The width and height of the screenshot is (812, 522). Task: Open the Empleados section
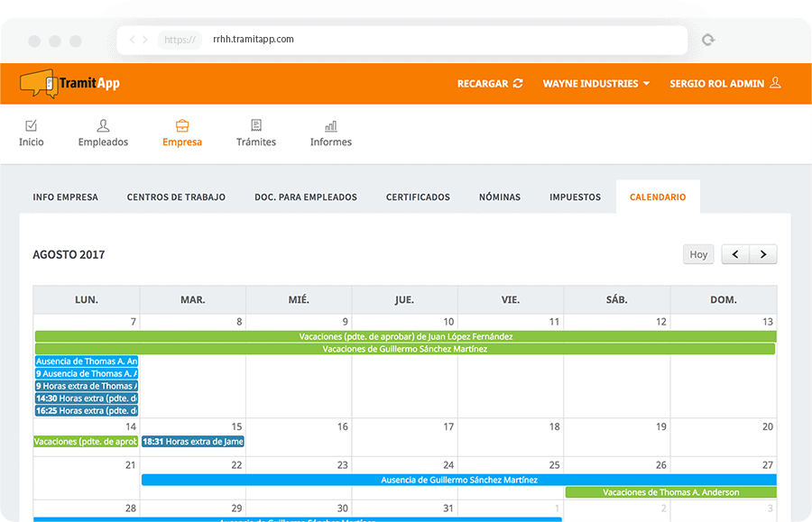click(x=103, y=133)
